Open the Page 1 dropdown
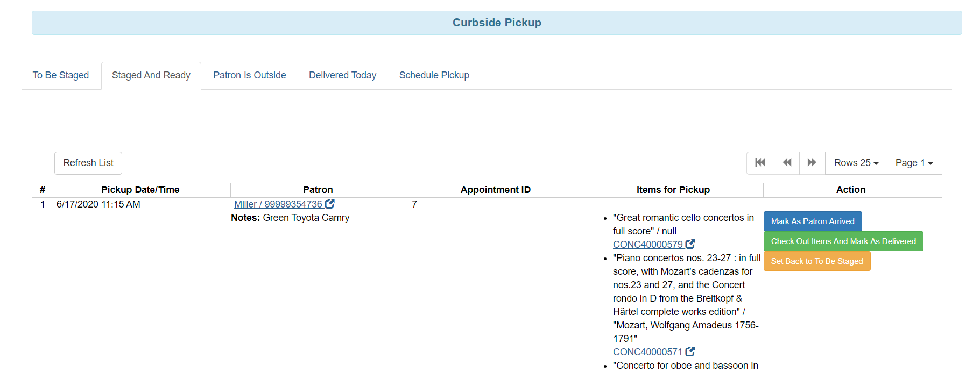980x372 pixels. pyautogui.click(x=914, y=163)
